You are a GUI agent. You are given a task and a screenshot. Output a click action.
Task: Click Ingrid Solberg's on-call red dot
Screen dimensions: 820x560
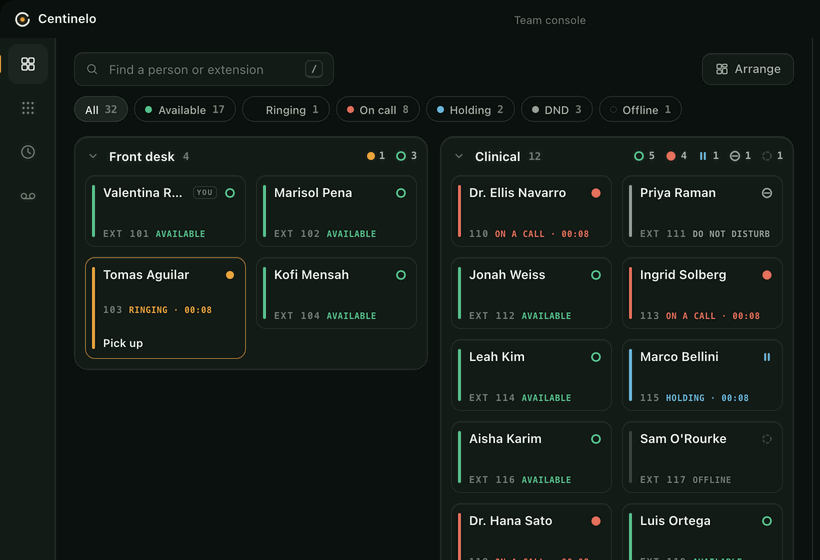pyautogui.click(x=767, y=275)
